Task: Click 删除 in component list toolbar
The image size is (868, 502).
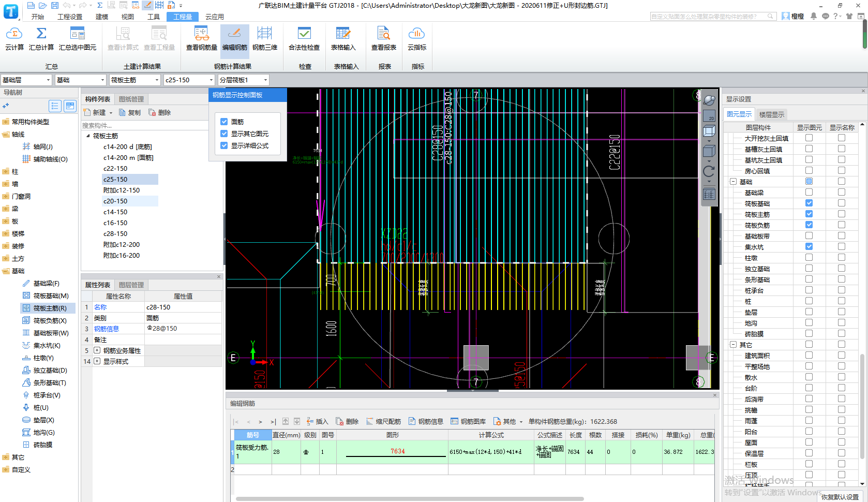Action: (x=160, y=112)
